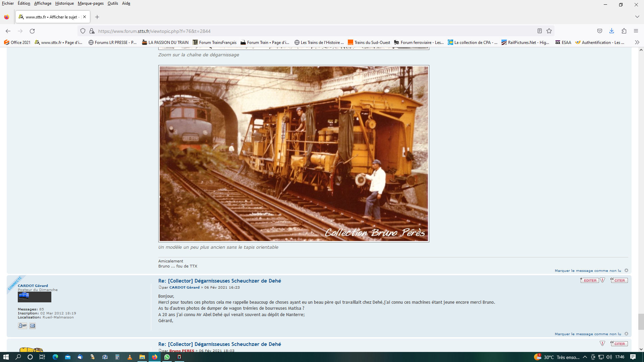The width and height of the screenshot is (644, 362).
Task: Open the Marque-pages menu
Action: 91,3
